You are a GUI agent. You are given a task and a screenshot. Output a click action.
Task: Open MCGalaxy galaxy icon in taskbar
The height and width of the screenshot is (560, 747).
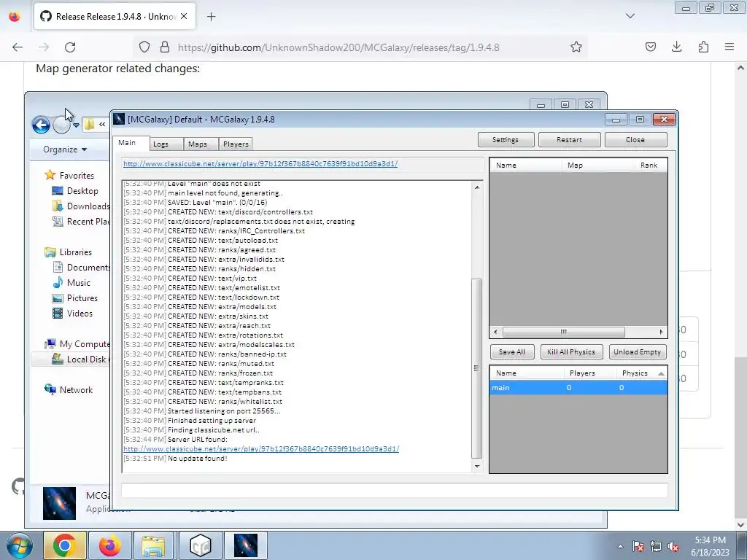click(246, 545)
